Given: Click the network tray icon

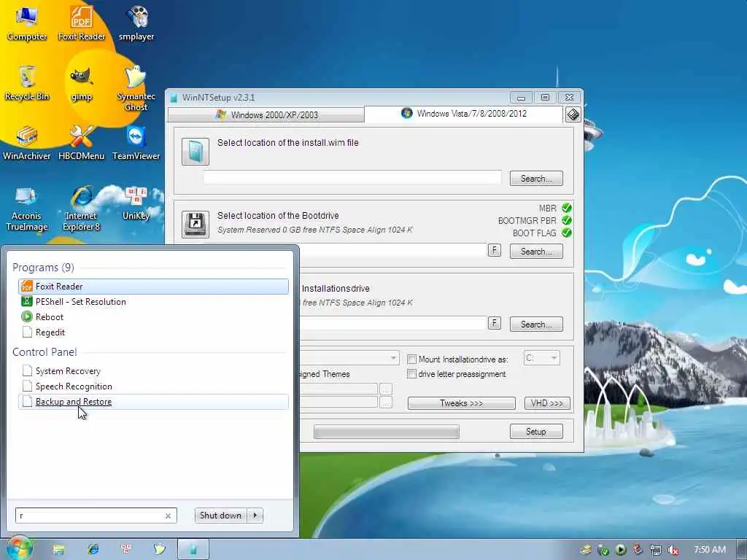Looking at the screenshot, I should tap(656, 550).
